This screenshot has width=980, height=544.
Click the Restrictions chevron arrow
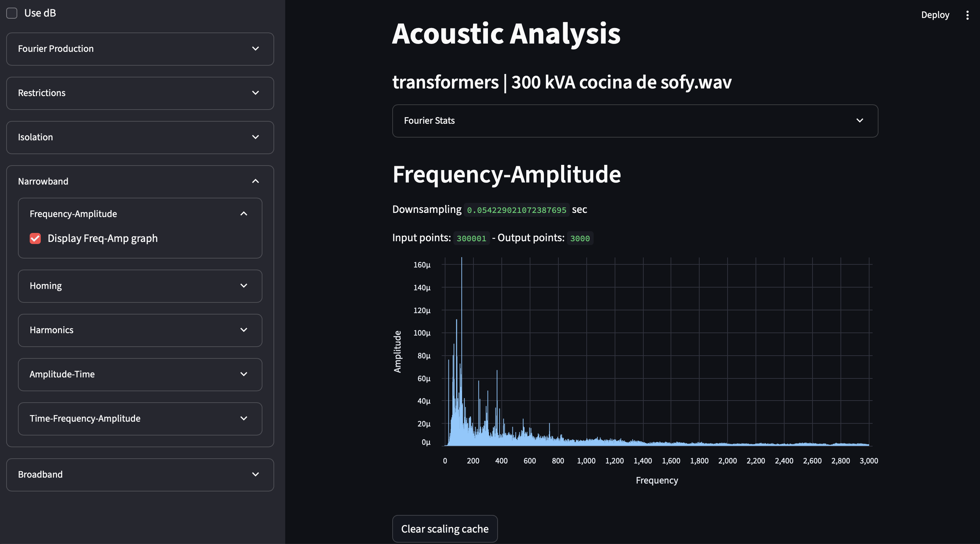click(255, 93)
